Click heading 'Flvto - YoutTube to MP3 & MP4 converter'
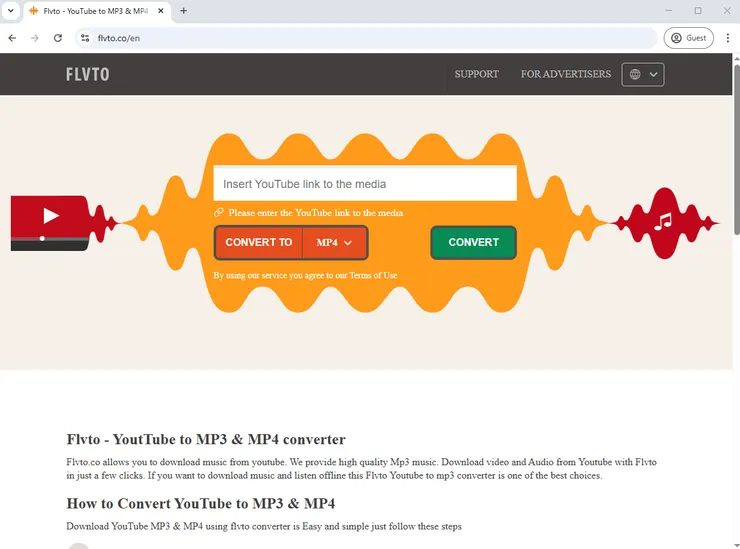The height and width of the screenshot is (549, 740). point(206,439)
